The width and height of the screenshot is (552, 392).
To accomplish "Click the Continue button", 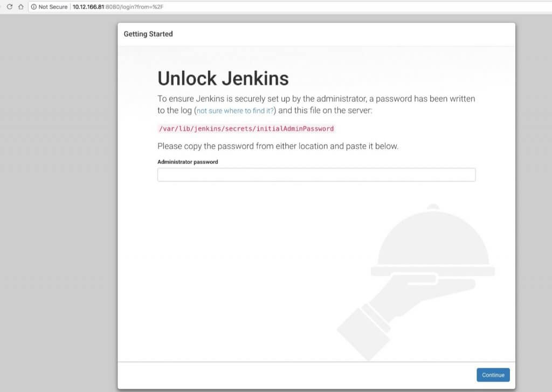I will 493,375.
